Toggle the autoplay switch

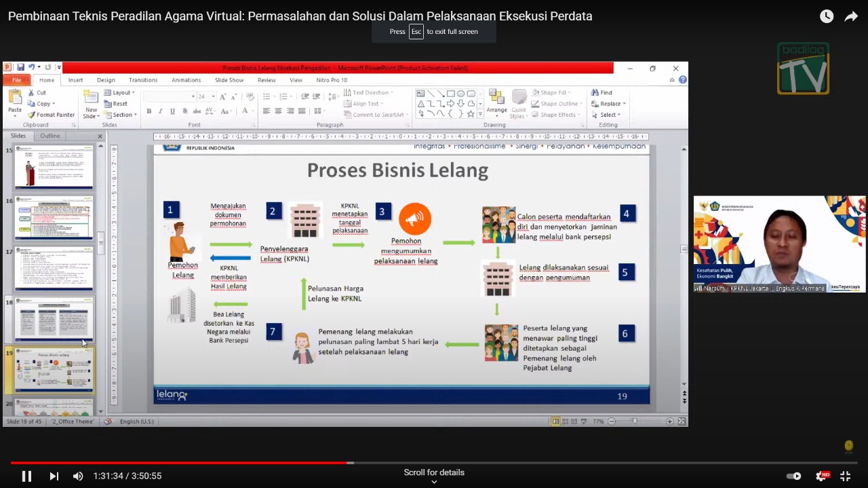click(x=793, y=476)
